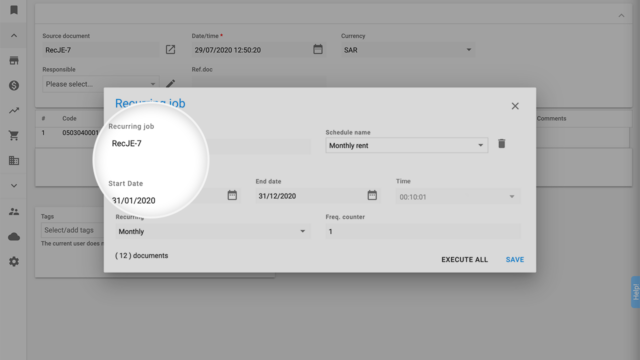640x360 pixels.
Task: Click the Comments column header
Action: click(x=551, y=118)
